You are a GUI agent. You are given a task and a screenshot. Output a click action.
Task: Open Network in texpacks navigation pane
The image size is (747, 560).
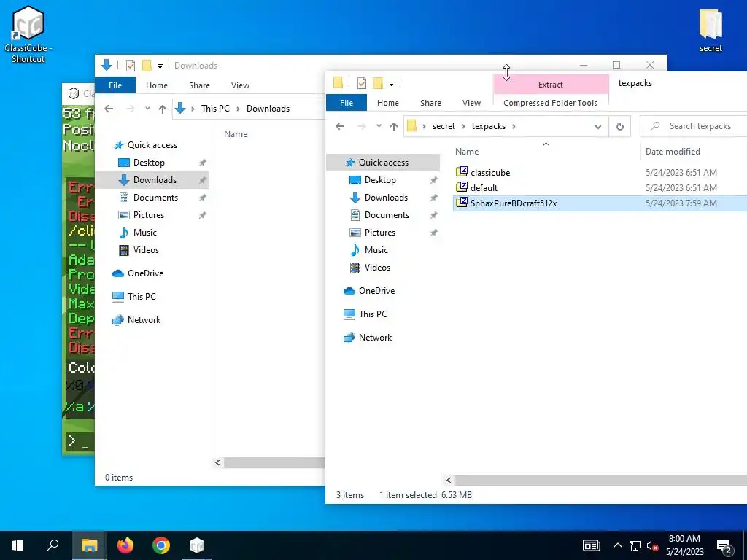[x=375, y=338]
